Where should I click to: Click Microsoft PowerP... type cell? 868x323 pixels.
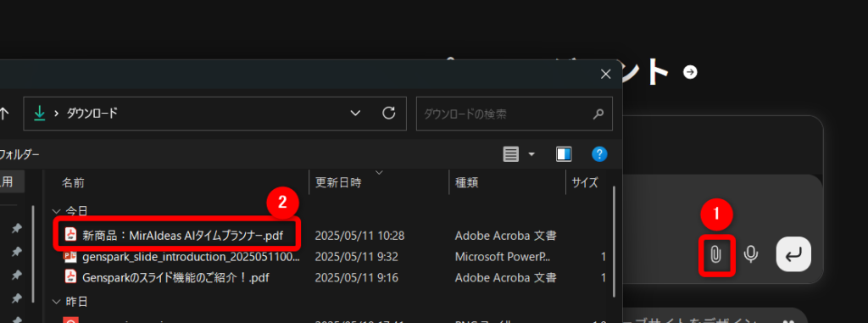point(504,257)
